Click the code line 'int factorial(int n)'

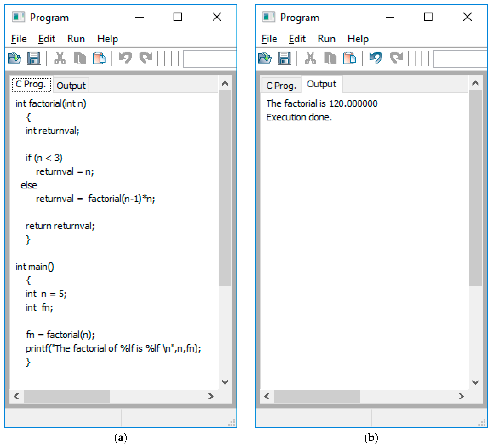point(51,104)
